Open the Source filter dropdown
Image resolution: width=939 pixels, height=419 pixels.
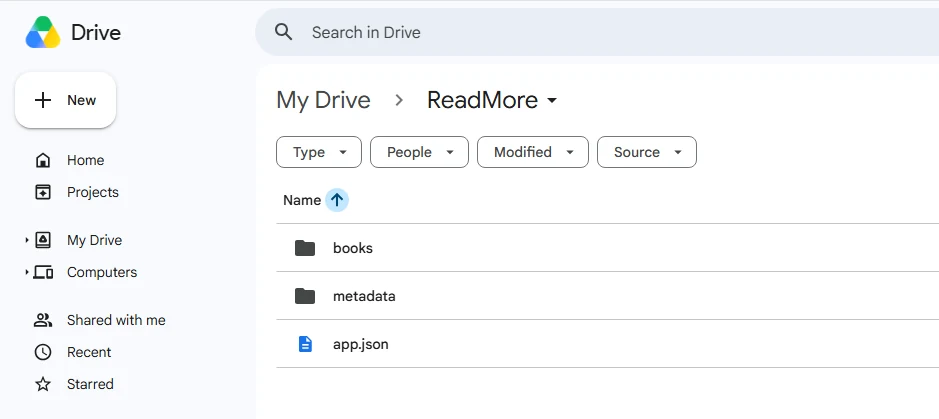(647, 152)
